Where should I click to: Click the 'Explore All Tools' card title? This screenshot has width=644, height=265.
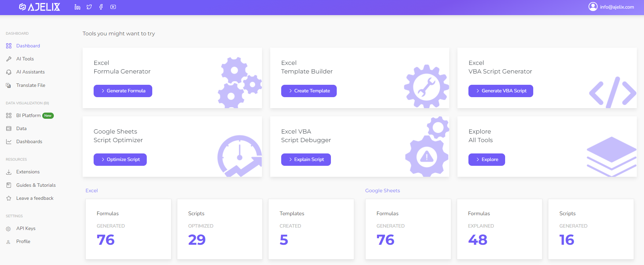click(x=481, y=136)
